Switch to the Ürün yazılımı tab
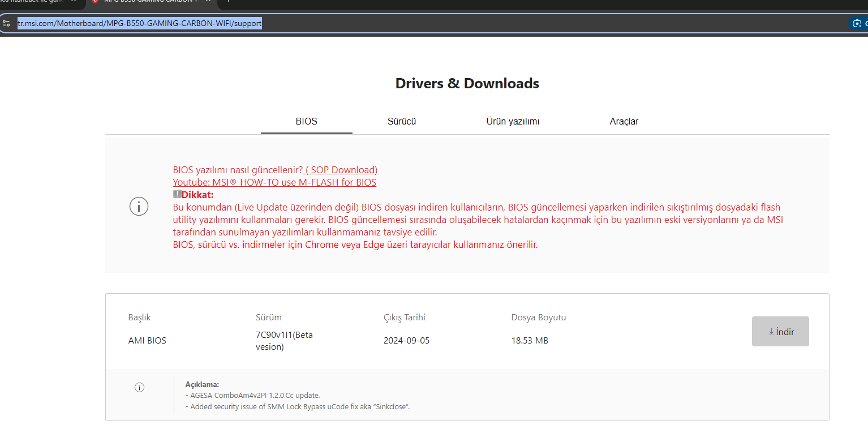 (x=513, y=122)
